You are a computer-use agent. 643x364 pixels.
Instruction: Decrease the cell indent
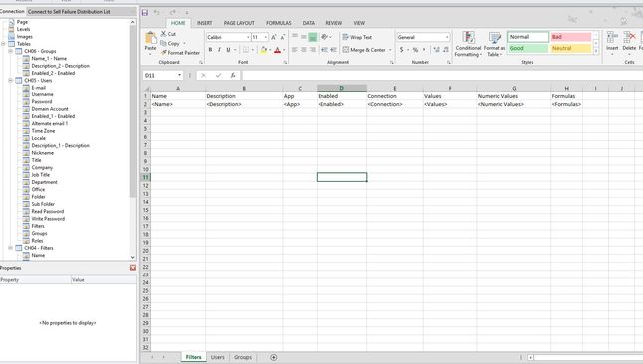pos(324,50)
